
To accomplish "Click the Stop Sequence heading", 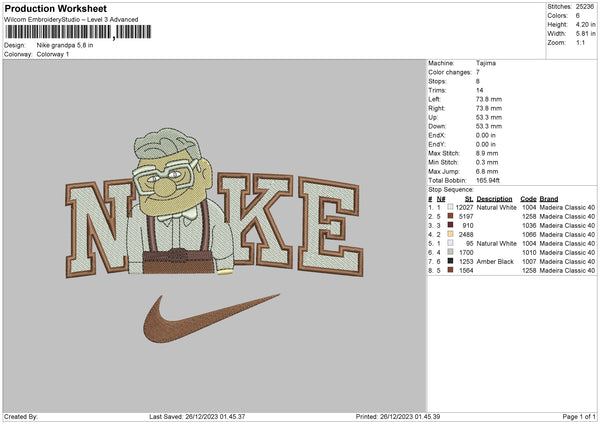I will pyautogui.click(x=451, y=190).
